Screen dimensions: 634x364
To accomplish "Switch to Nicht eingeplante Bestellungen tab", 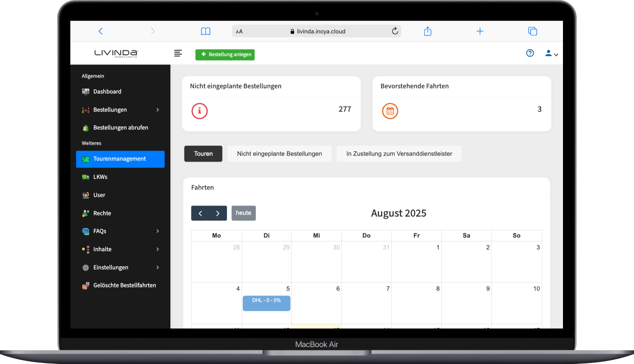I will pos(280,154).
